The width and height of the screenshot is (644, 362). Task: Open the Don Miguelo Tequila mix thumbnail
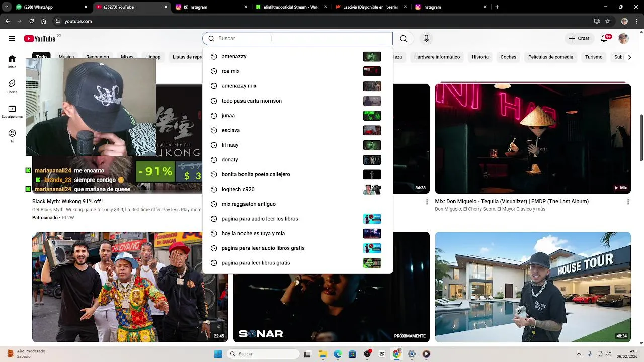533,138
